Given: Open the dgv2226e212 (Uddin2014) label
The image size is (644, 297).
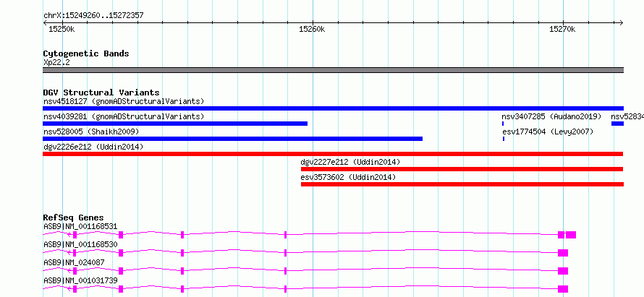Looking at the screenshot, I should (93, 147).
